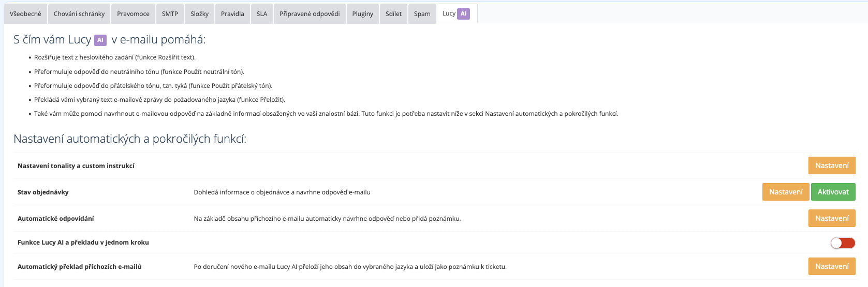Select the SMTP tab

click(x=170, y=14)
